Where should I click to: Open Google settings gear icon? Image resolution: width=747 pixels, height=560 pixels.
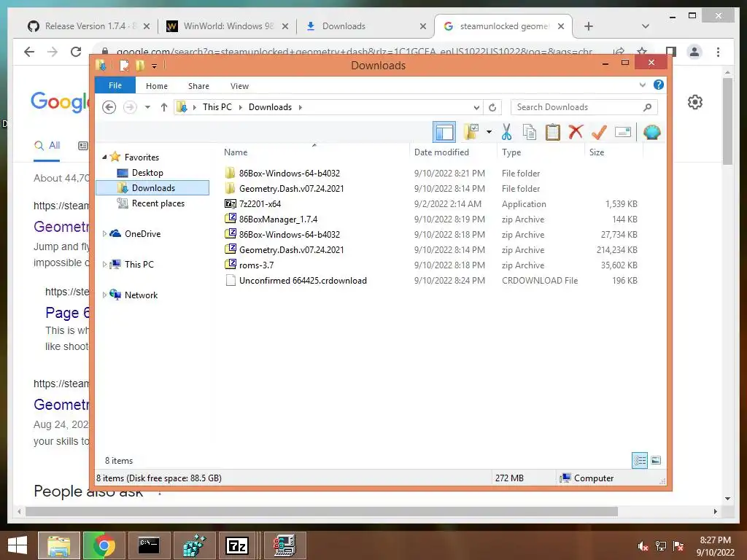pos(695,102)
